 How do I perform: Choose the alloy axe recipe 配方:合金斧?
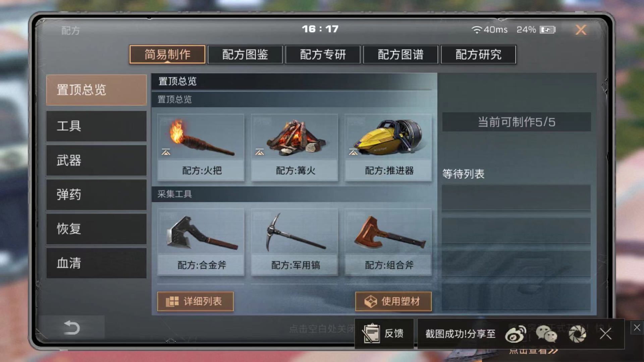(x=201, y=242)
